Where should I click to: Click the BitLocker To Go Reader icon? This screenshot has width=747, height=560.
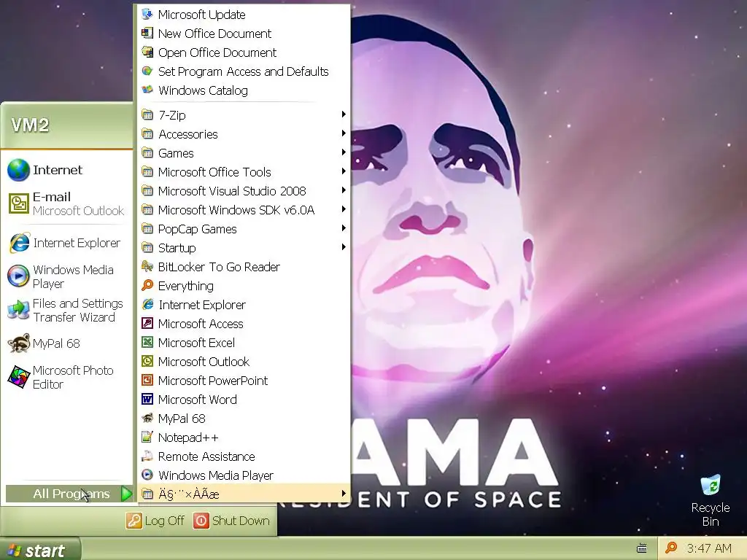pyautogui.click(x=147, y=267)
